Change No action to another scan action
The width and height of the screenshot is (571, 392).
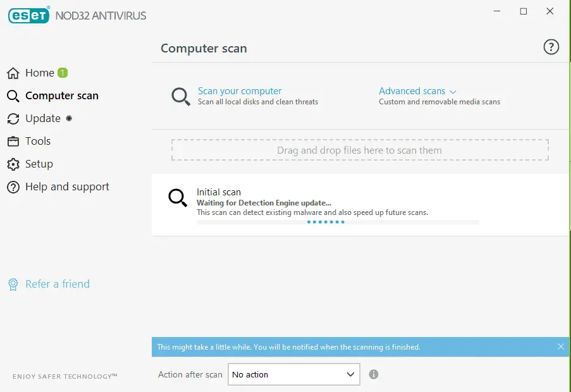293,374
